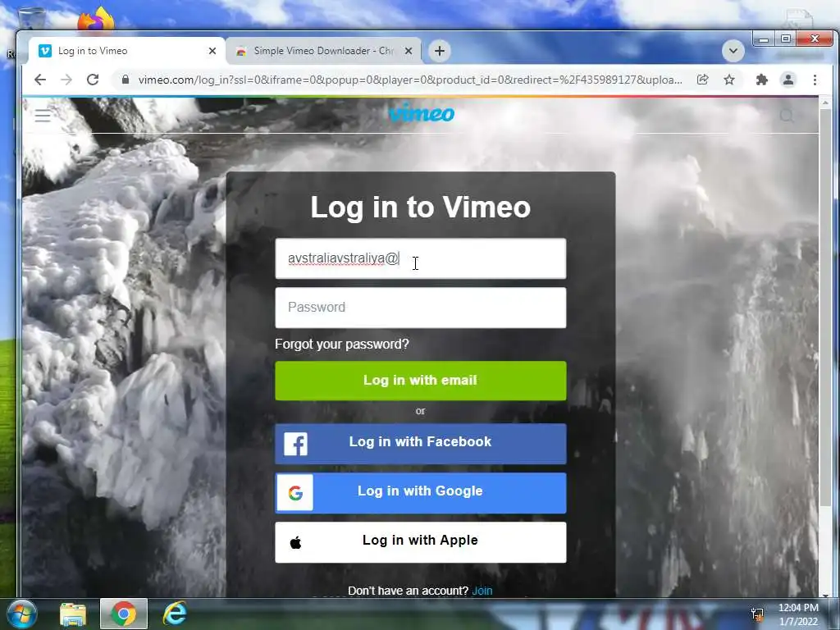The width and height of the screenshot is (840, 630).
Task: Click the Vimeo search magnifier icon
Action: [x=787, y=115]
